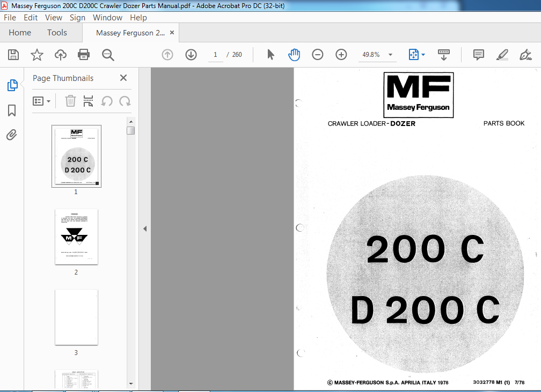Select blank page 3 thumbnail
The image size is (541, 392).
pyautogui.click(x=76, y=317)
